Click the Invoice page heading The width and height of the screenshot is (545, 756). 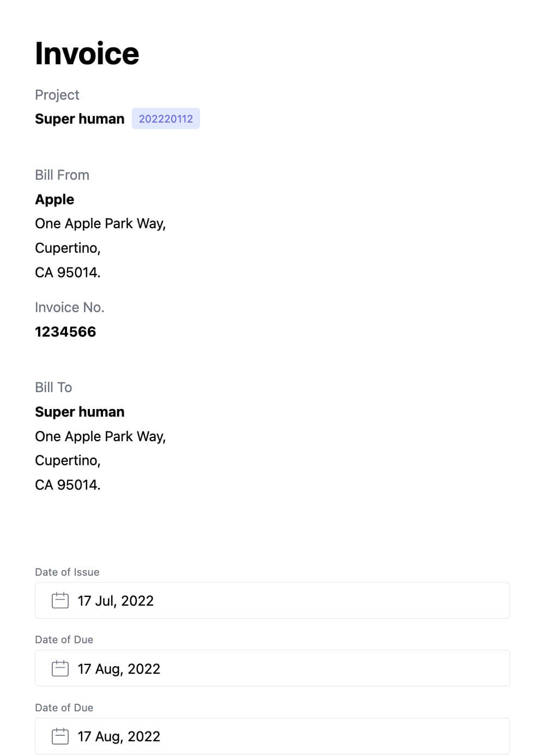coord(87,53)
